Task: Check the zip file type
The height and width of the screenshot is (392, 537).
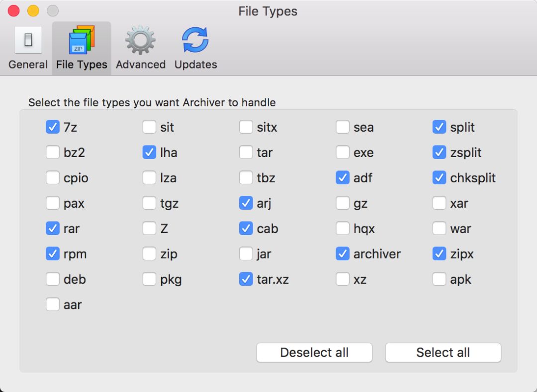Action: pyautogui.click(x=149, y=254)
